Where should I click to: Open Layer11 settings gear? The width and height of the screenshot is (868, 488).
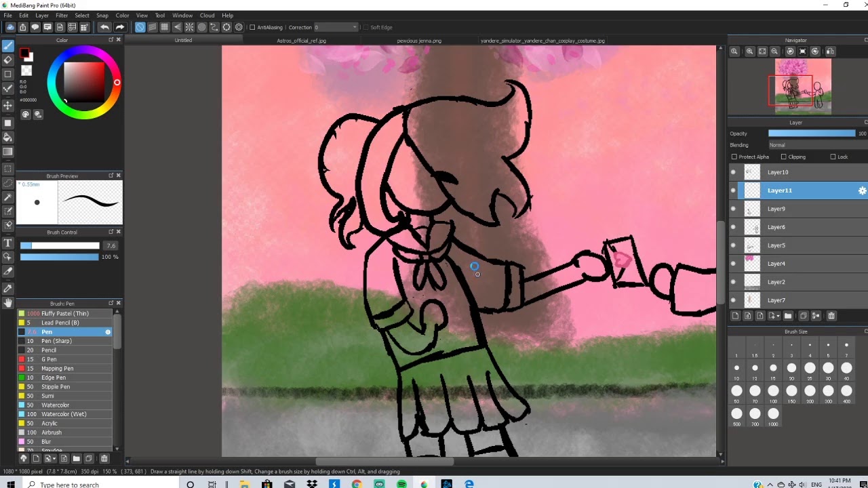coord(862,191)
